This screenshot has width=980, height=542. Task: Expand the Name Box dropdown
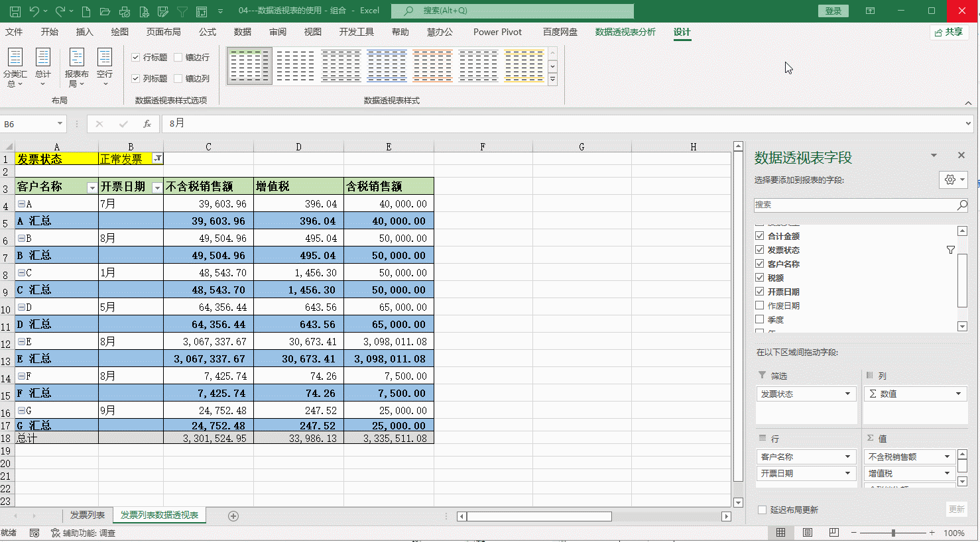[60, 124]
